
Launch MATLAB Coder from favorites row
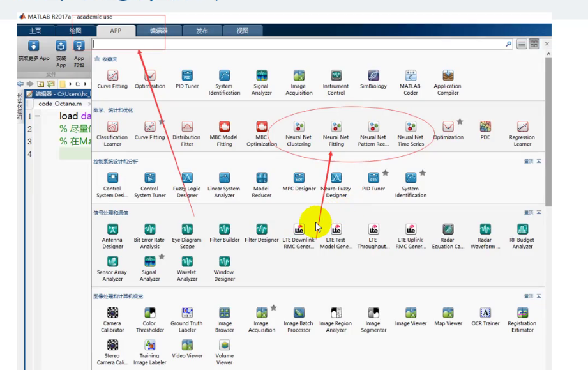coord(411,82)
